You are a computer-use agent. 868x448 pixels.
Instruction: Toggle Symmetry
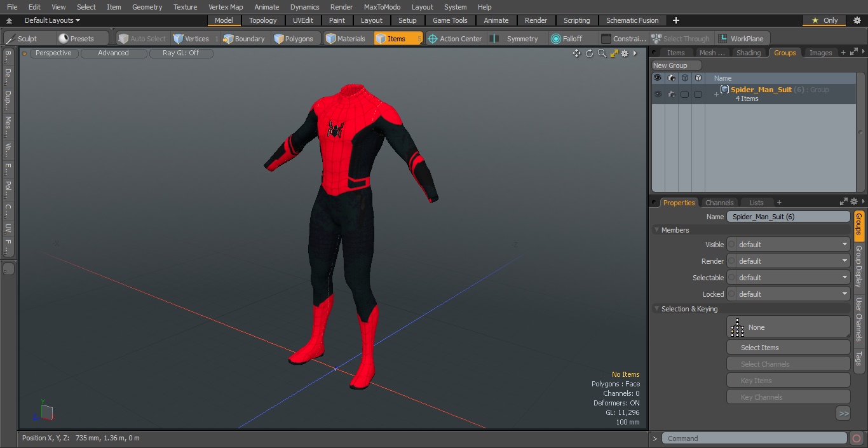click(516, 39)
